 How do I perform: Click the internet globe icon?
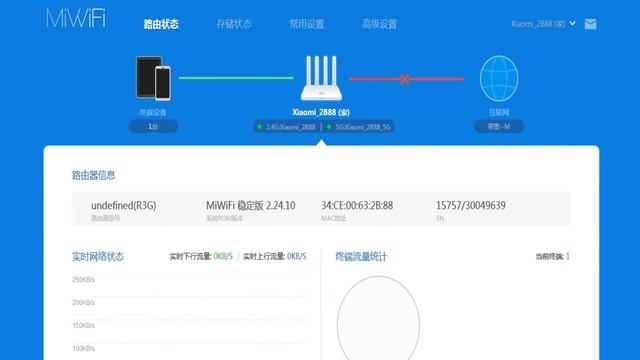click(499, 78)
